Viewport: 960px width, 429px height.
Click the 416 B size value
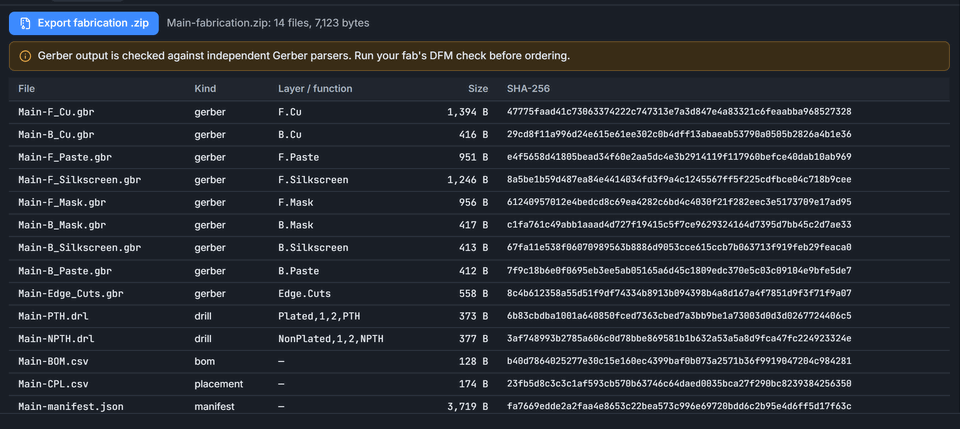(474, 135)
